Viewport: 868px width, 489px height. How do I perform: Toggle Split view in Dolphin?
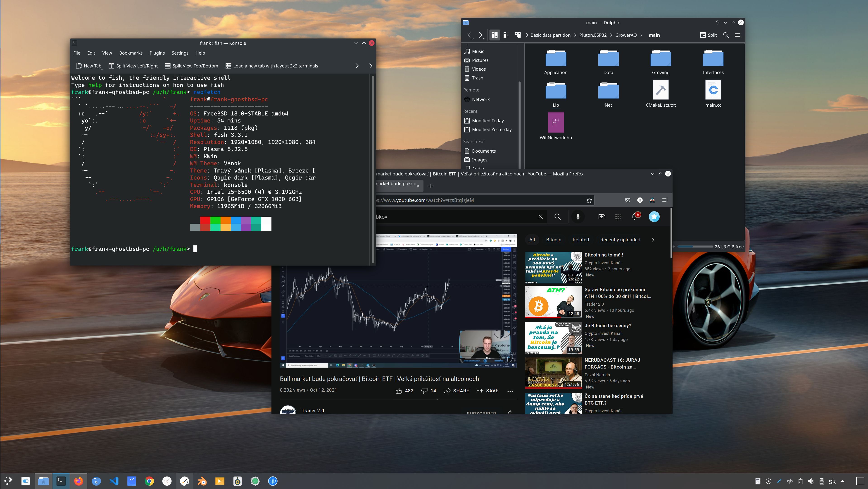click(x=708, y=35)
